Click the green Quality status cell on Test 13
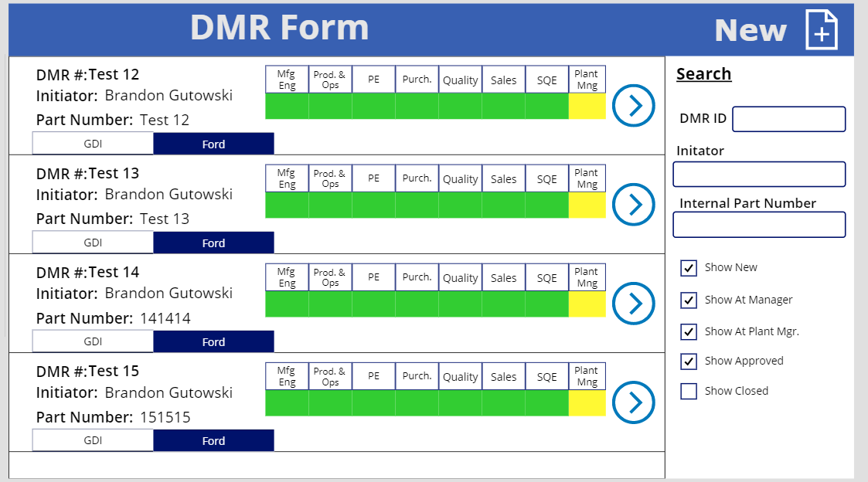This screenshot has height=482, width=868. 460,205
